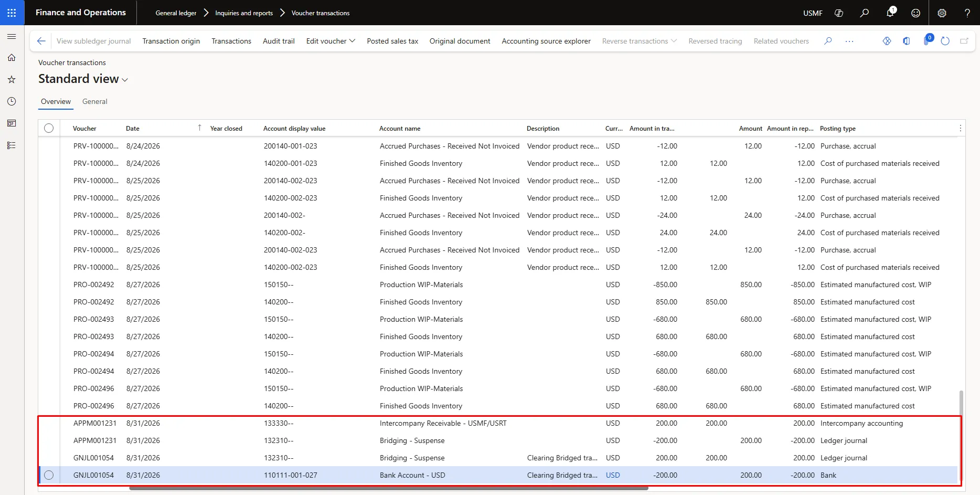Sort by the Date column header
The width and height of the screenshot is (980, 495).
[x=133, y=129]
